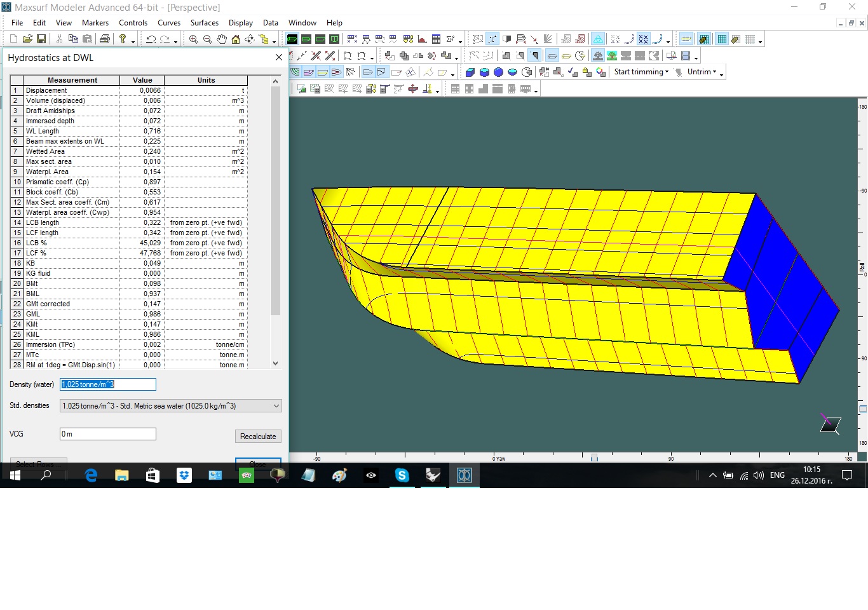Screen dimensions: 868x610
Task: Close the Hydrostatics at DWL panel
Action: (278, 57)
